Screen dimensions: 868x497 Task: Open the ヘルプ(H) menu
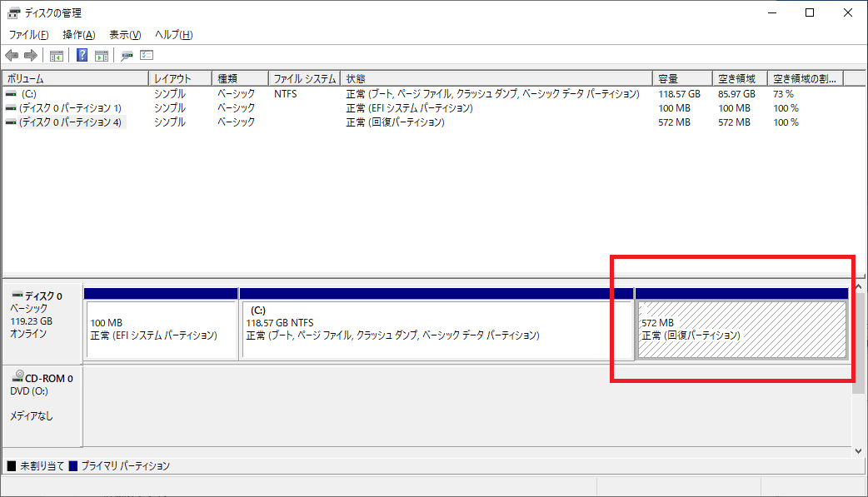(x=173, y=35)
